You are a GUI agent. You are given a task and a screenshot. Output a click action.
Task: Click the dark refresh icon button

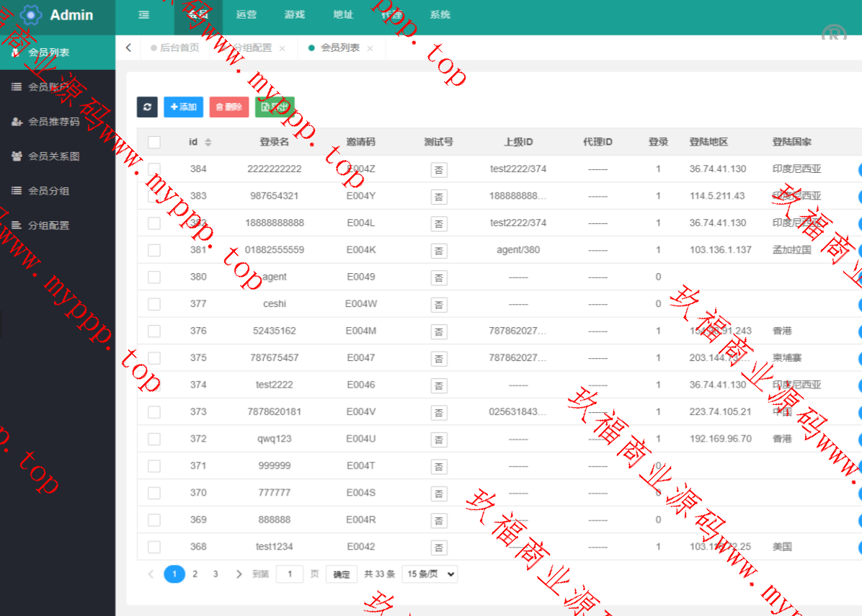tap(147, 107)
